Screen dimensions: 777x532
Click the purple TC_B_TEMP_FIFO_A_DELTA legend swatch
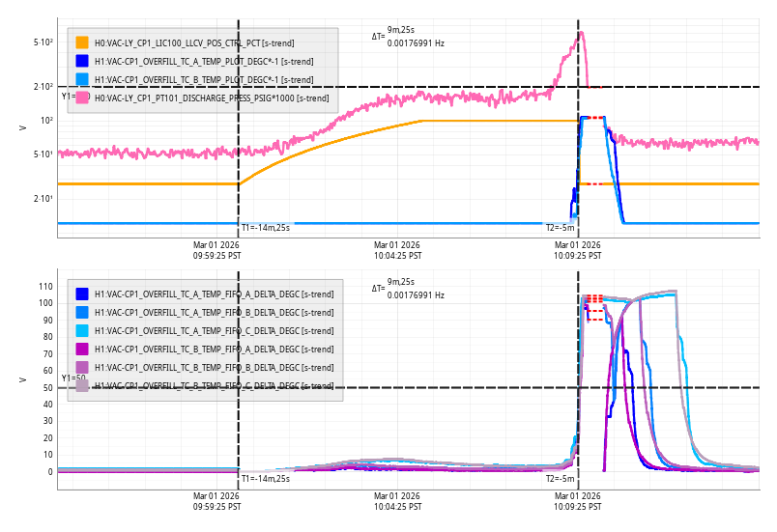[82, 349]
